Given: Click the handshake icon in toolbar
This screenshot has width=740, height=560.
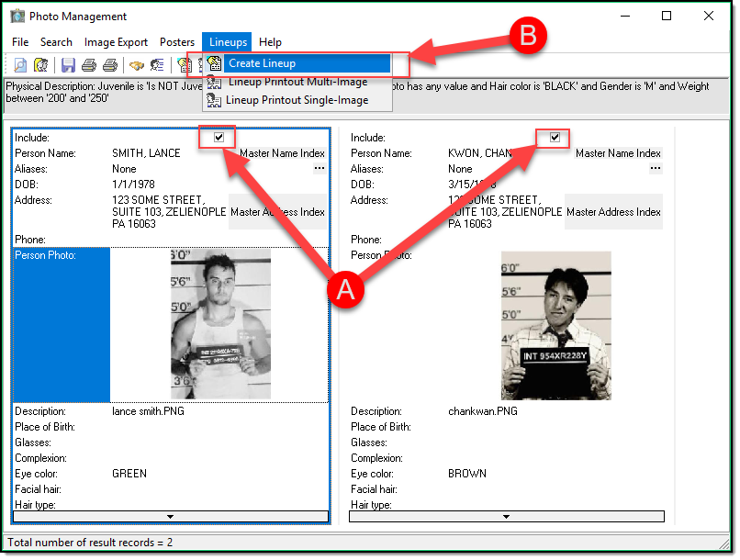Looking at the screenshot, I should (137, 65).
